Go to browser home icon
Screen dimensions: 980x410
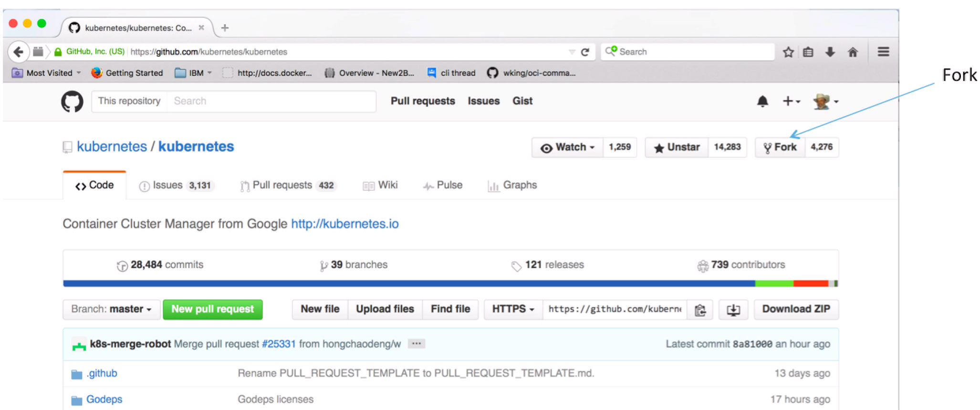[853, 52]
